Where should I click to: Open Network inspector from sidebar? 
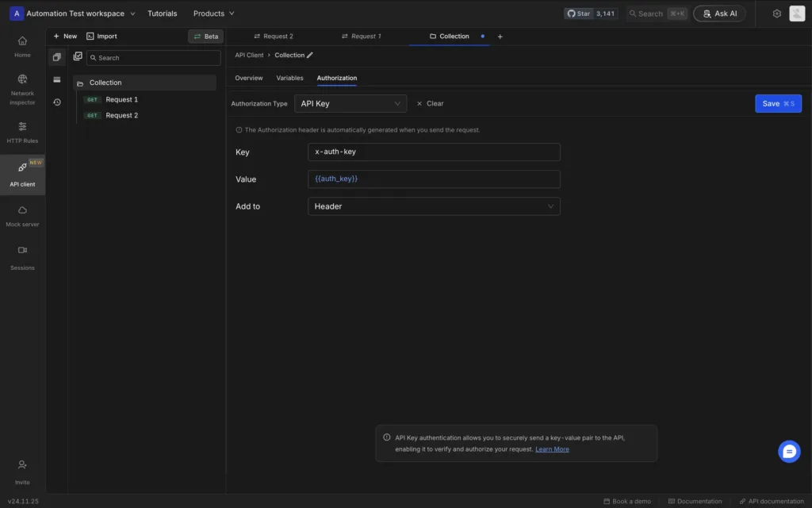click(x=22, y=90)
